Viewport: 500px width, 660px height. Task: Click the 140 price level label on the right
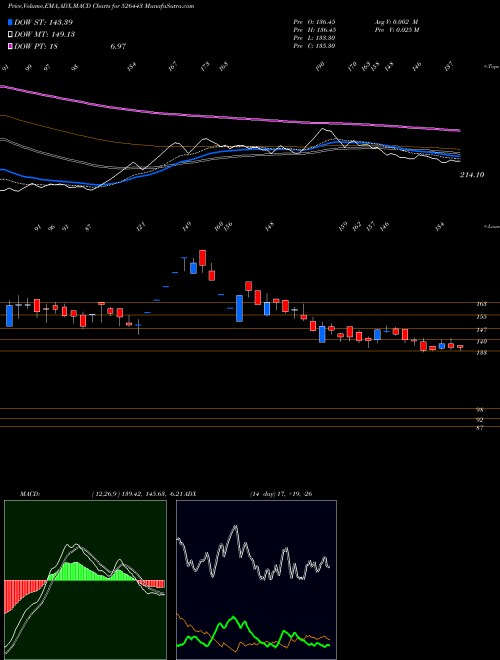482,341
